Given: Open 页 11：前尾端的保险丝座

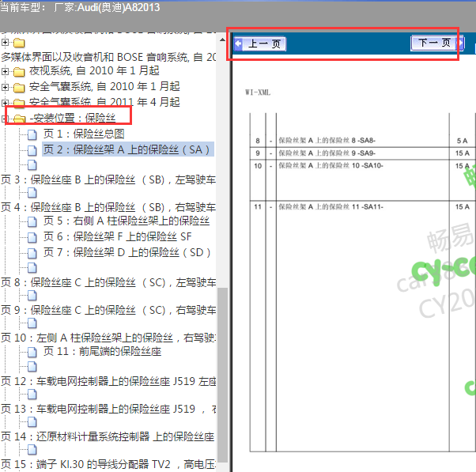Looking at the screenshot, I should [x=102, y=351].
